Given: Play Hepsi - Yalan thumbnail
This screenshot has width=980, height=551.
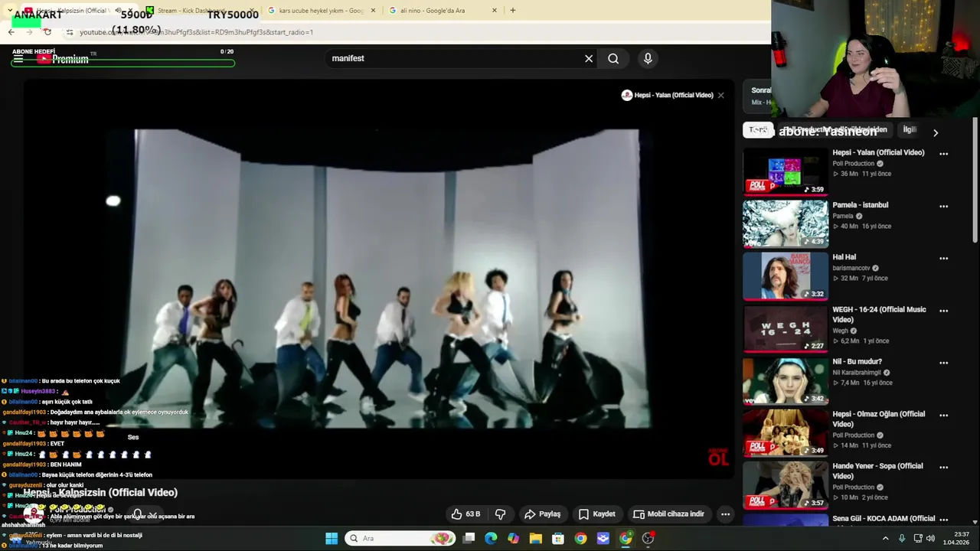Looking at the screenshot, I should pyautogui.click(x=785, y=172).
